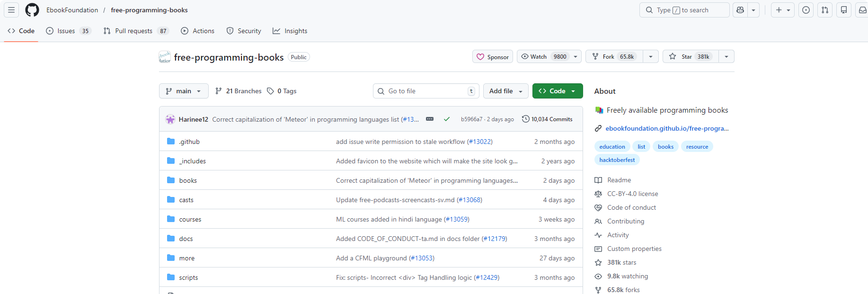
Task: Click the Go to file search field
Action: coord(425,91)
